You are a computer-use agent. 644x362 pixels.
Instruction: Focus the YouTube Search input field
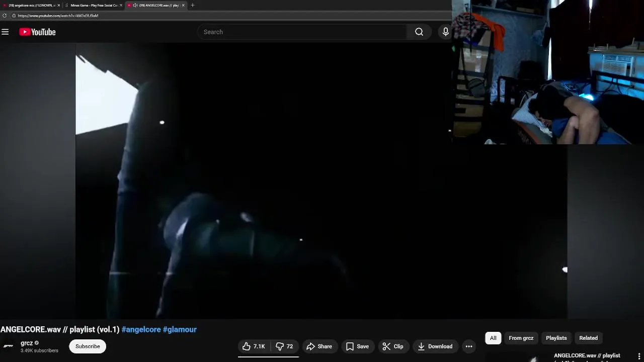tap(303, 32)
